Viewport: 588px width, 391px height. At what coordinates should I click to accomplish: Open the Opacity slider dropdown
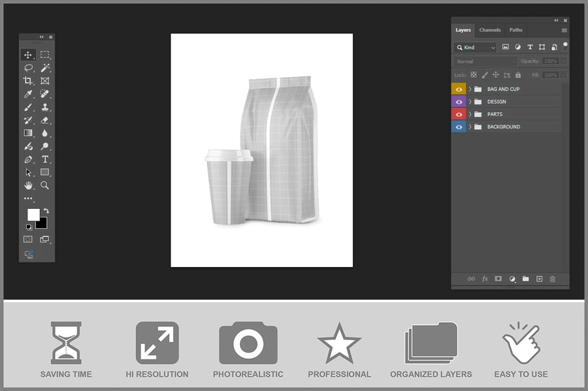[563, 61]
